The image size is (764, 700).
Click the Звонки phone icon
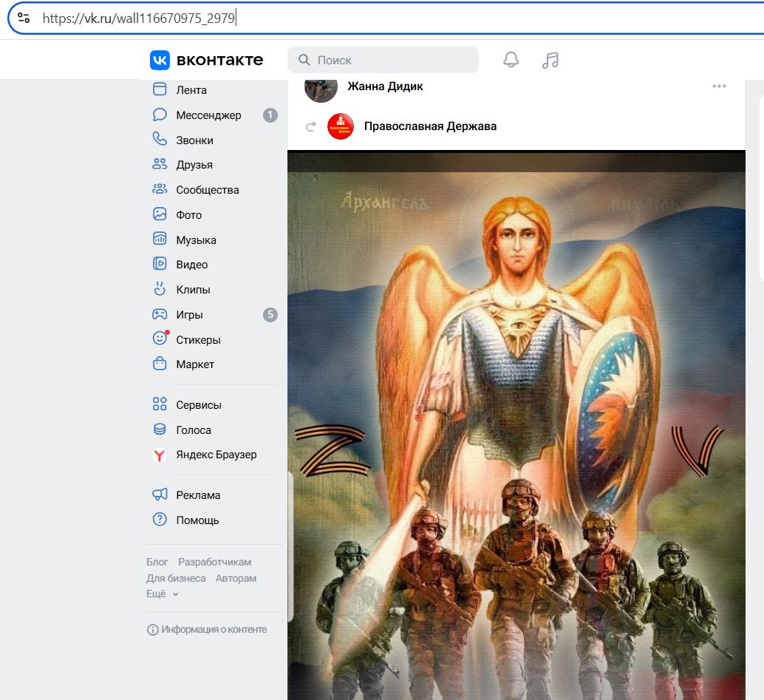coord(160,140)
